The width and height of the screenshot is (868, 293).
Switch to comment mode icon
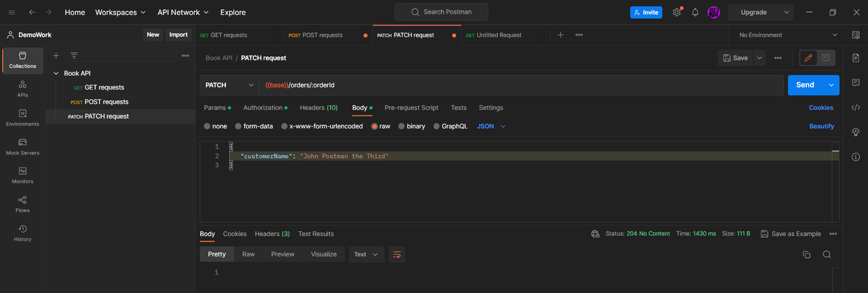[x=826, y=58]
